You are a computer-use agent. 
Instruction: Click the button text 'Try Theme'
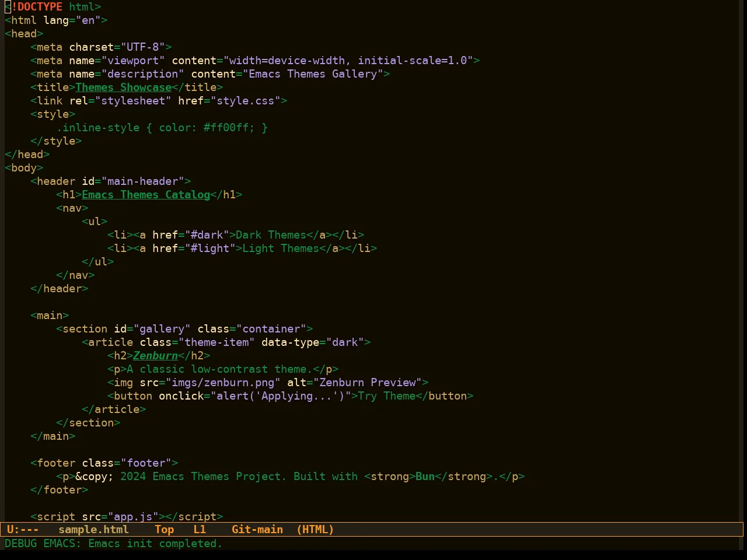tap(387, 396)
